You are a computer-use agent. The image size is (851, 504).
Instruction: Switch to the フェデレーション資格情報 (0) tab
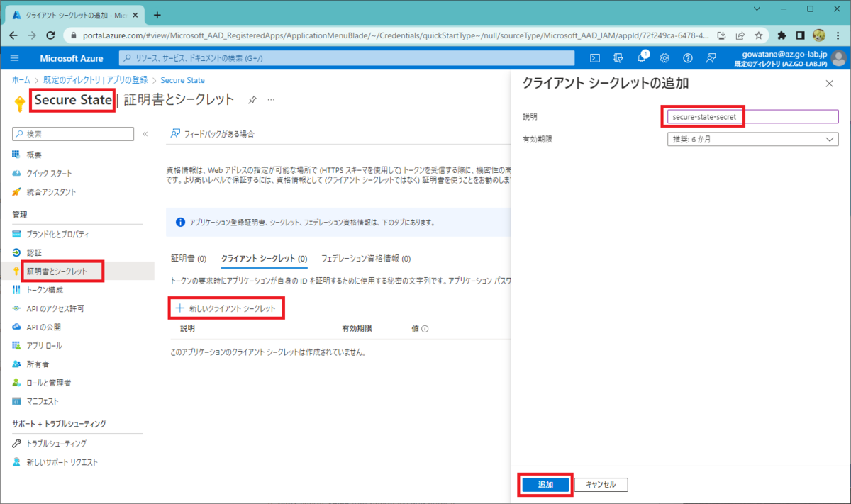[366, 259]
